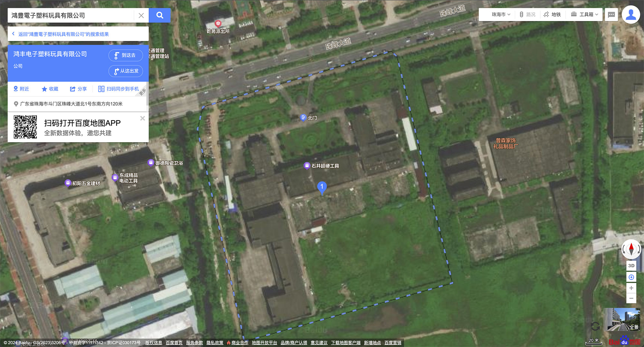Viewport: 644px width, 347px height.
Task: Open 隐私政策 footer link
Action: point(215,342)
